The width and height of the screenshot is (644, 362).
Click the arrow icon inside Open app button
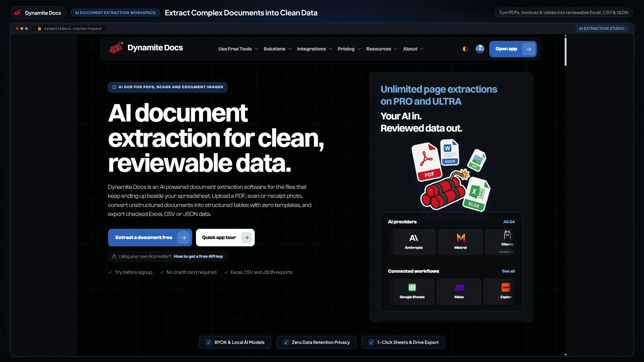point(529,49)
